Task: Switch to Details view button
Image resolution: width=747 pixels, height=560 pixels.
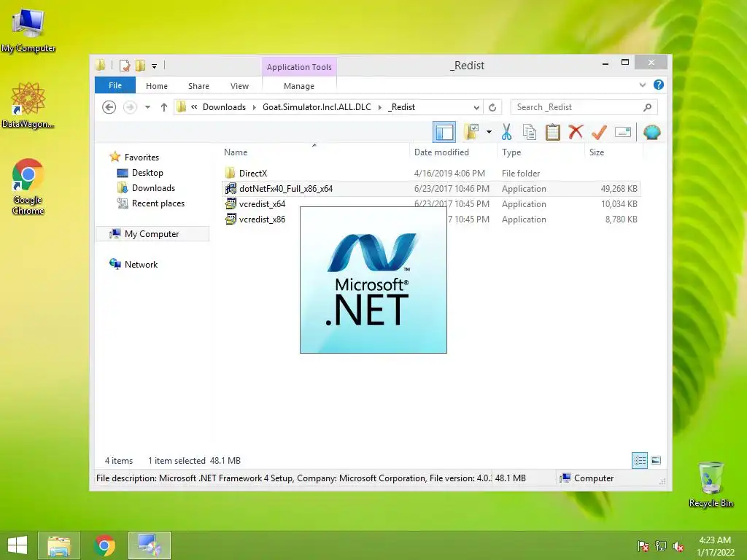Action: tap(639, 460)
